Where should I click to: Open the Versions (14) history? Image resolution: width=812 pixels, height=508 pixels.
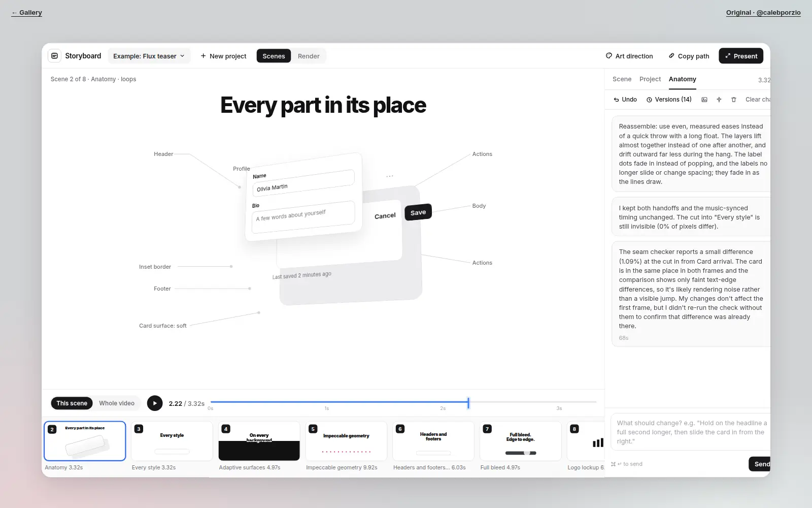pos(669,100)
